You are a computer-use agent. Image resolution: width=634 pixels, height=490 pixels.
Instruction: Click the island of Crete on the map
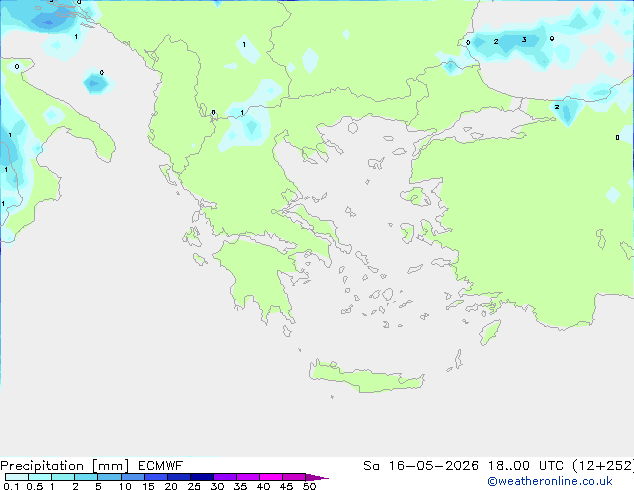(366, 378)
